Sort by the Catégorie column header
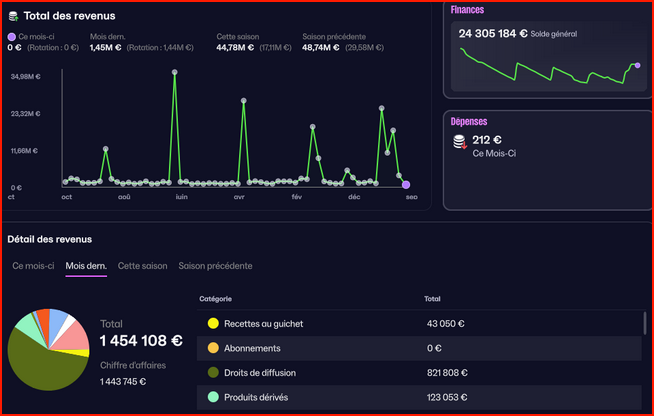The width and height of the screenshot is (654, 416). (218, 298)
